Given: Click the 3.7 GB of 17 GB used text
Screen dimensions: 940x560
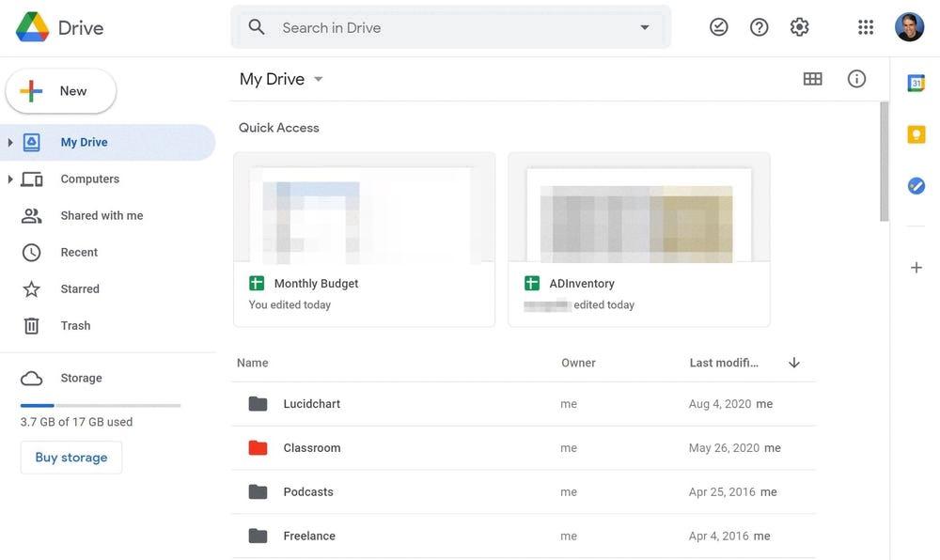Looking at the screenshot, I should point(76,422).
